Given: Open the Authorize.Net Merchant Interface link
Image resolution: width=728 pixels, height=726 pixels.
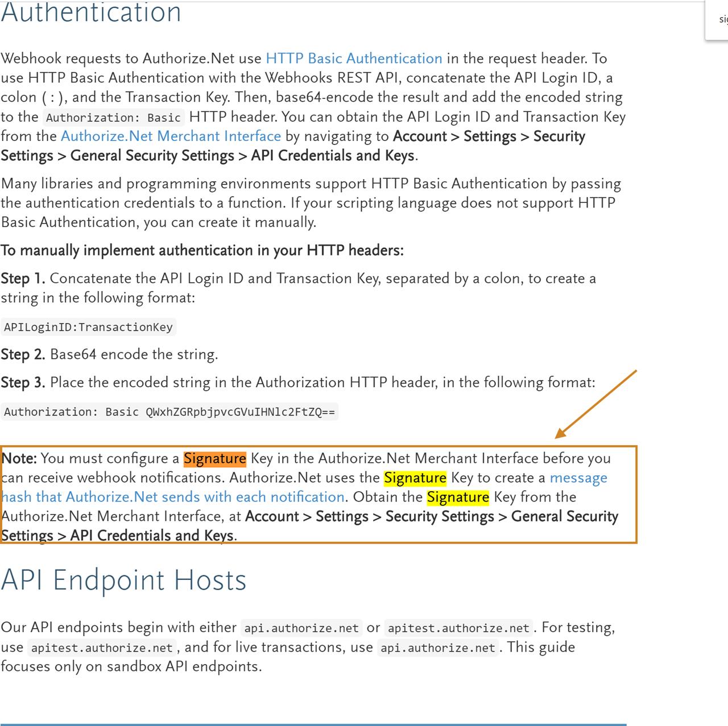Looking at the screenshot, I should [171, 136].
